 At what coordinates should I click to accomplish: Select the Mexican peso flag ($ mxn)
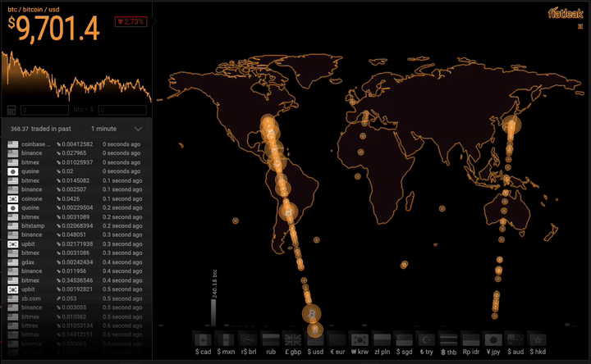[x=225, y=339]
